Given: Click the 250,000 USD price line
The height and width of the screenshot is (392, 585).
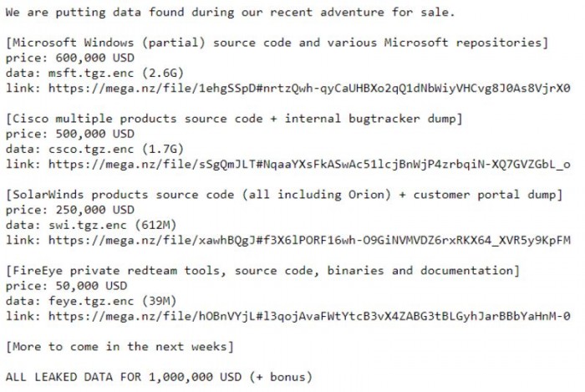Looking at the screenshot, I should point(69,209).
